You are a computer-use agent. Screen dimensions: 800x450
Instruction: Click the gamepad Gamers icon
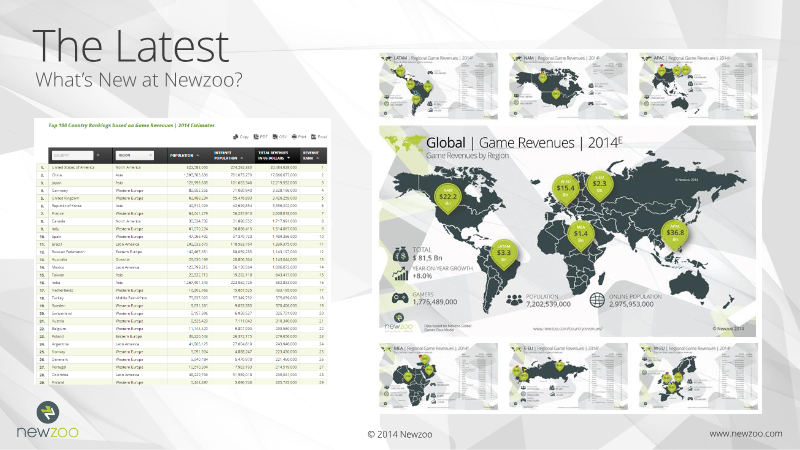tap(400, 297)
